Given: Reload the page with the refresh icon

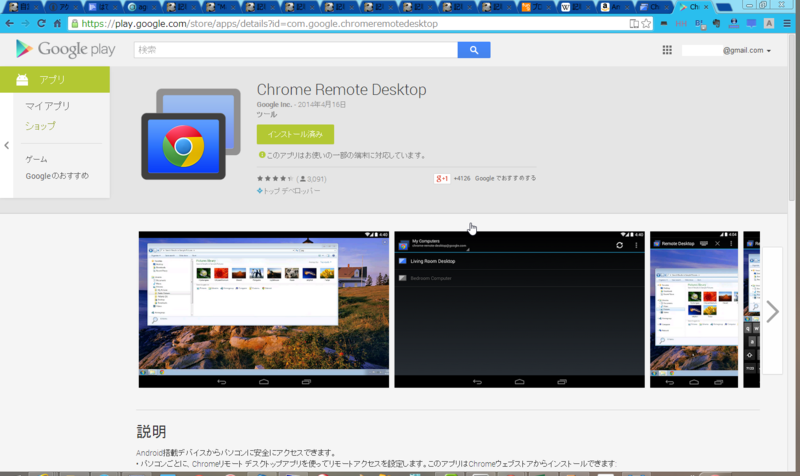Looking at the screenshot, I should coord(41,23).
